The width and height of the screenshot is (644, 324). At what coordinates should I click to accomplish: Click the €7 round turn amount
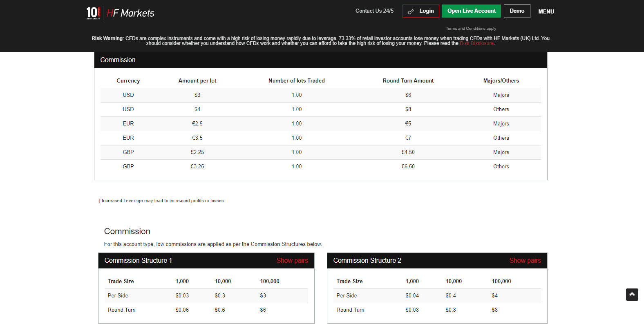408,138
